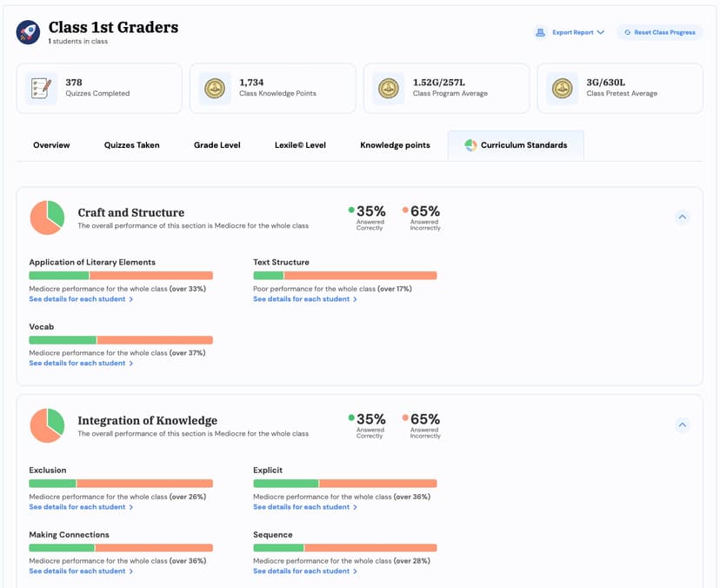
Task: Click the Sequence performance bar
Action: [x=344, y=548]
